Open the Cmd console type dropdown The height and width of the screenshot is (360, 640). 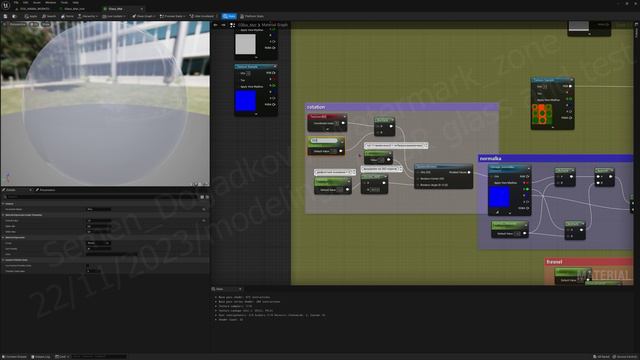(x=62, y=357)
